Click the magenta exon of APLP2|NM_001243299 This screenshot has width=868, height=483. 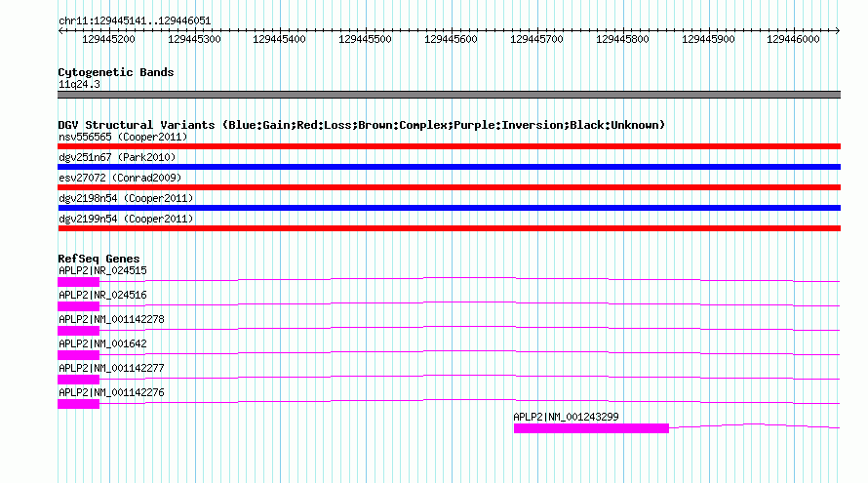[591, 428]
